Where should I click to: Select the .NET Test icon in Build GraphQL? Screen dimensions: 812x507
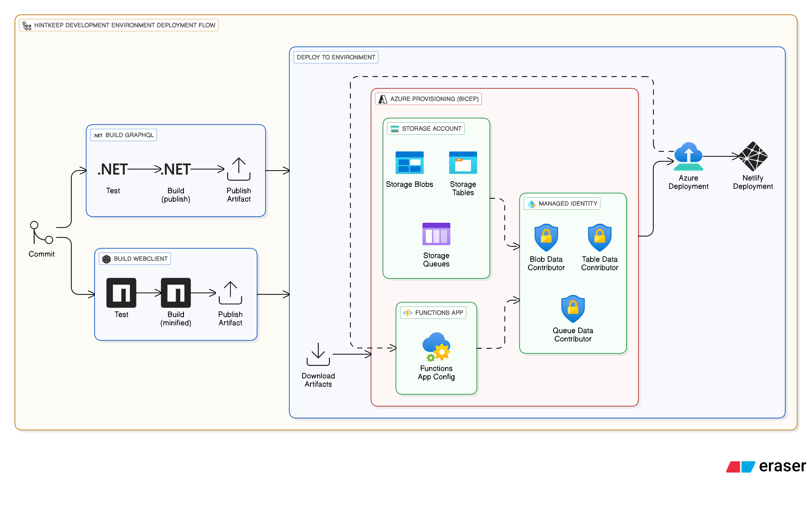[x=113, y=169]
